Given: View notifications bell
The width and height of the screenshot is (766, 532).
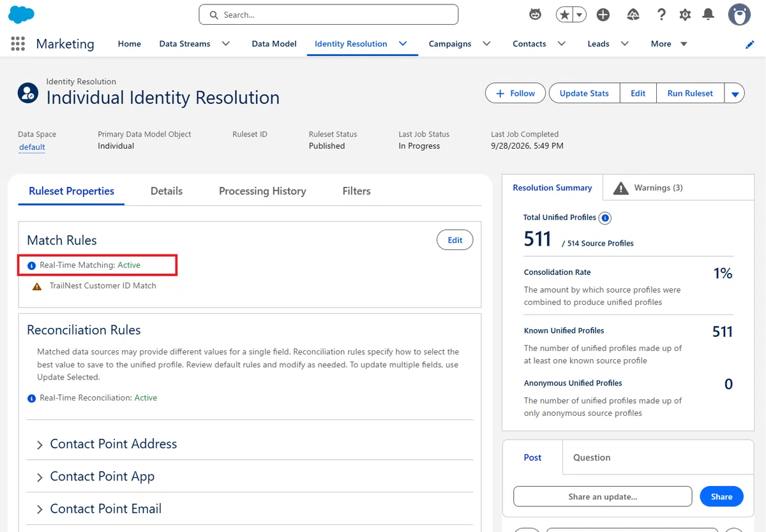Looking at the screenshot, I should click(x=708, y=15).
